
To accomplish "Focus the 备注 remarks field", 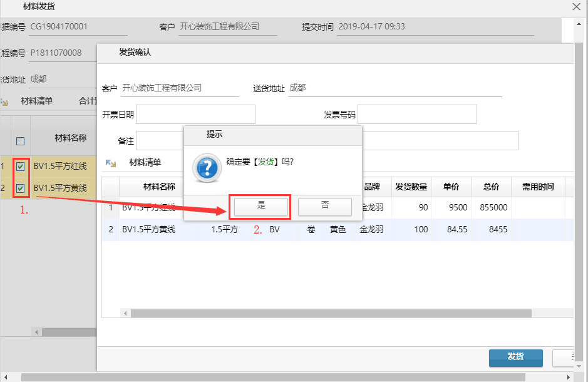I will pyautogui.click(x=159, y=141).
